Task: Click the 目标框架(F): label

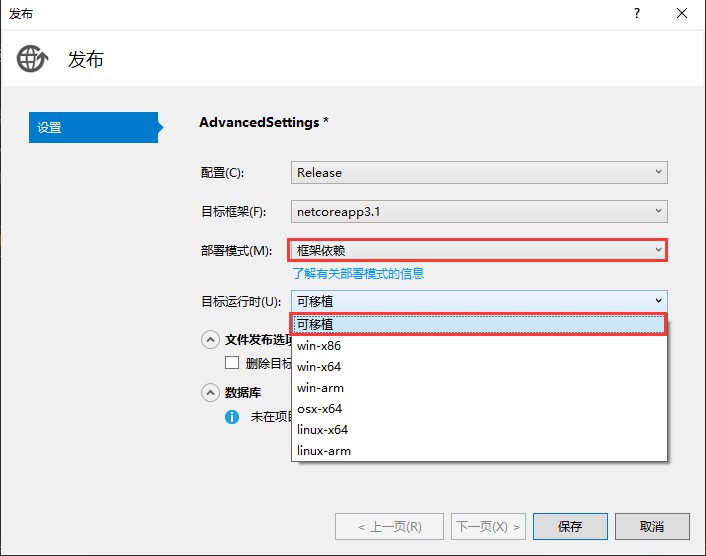Action: tap(233, 212)
